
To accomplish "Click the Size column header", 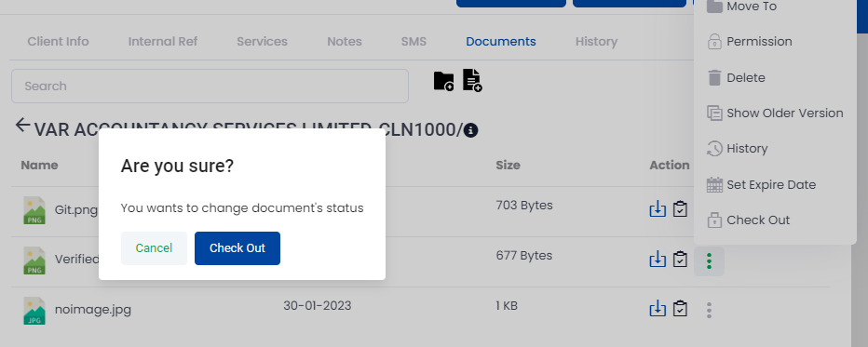I will (x=508, y=166).
